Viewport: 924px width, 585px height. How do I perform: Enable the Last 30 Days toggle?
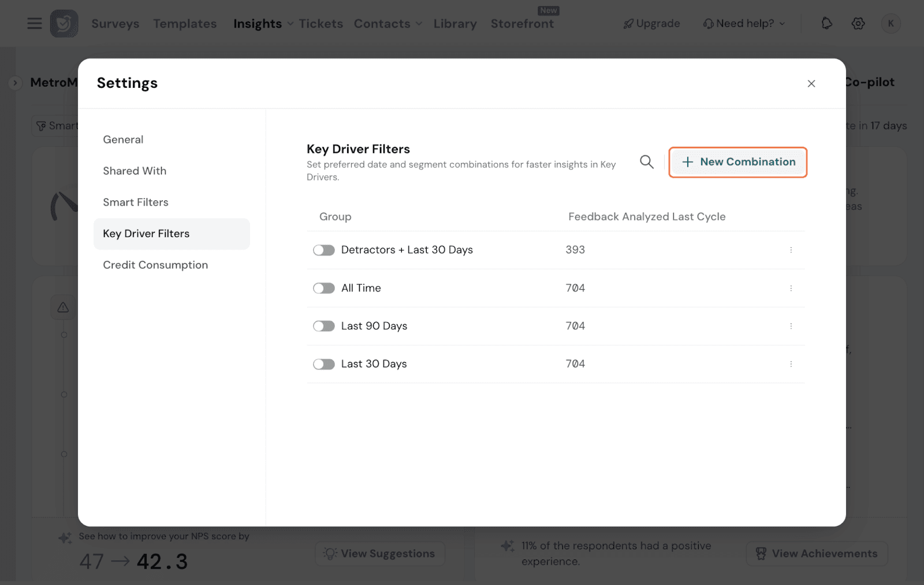pyautogui.click(x=324, y=364)
